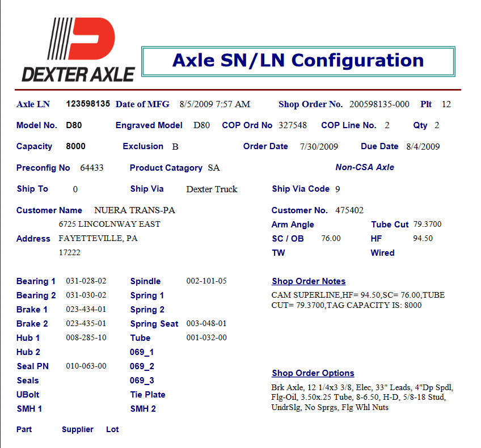Image resolution: width=481 pixels, height=448 pixels.
Task: Click Ship Via value Dexter Truck
Action: [x=212, y=189]
